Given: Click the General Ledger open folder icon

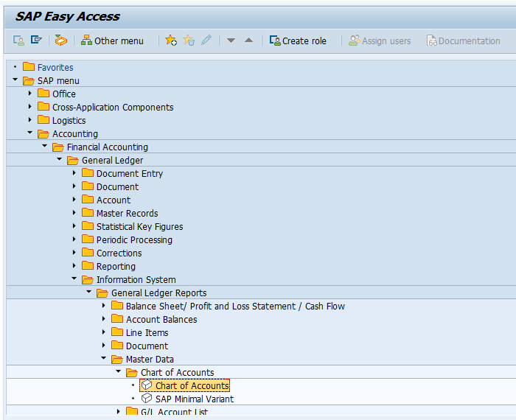Looking at the screenshot, I should tap(73, 160).
